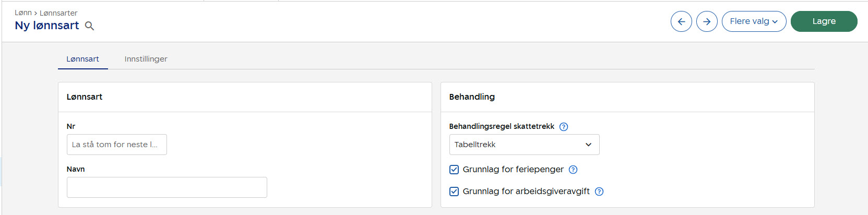
Task: Go to next record with right arrow
Action: coord(707,21)
